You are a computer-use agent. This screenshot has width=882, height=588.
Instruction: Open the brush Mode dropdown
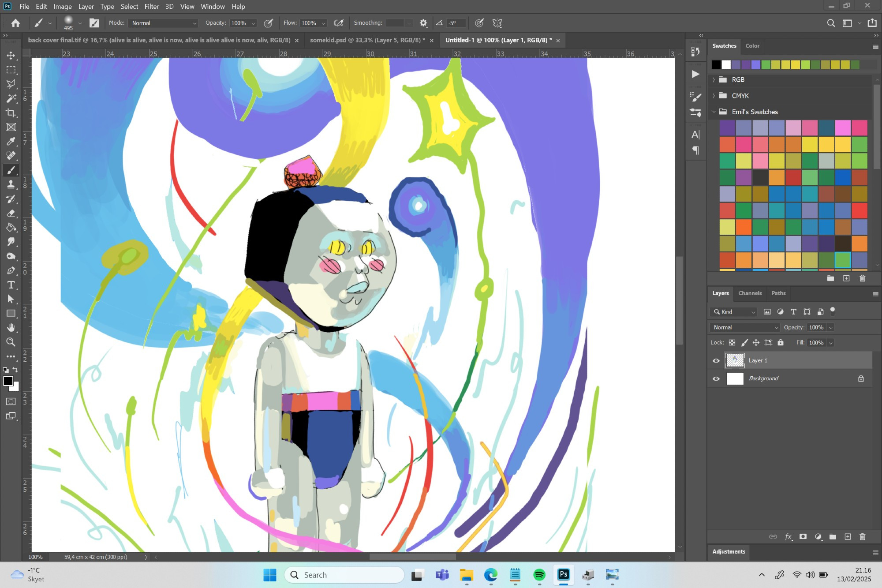pos(163,23)
